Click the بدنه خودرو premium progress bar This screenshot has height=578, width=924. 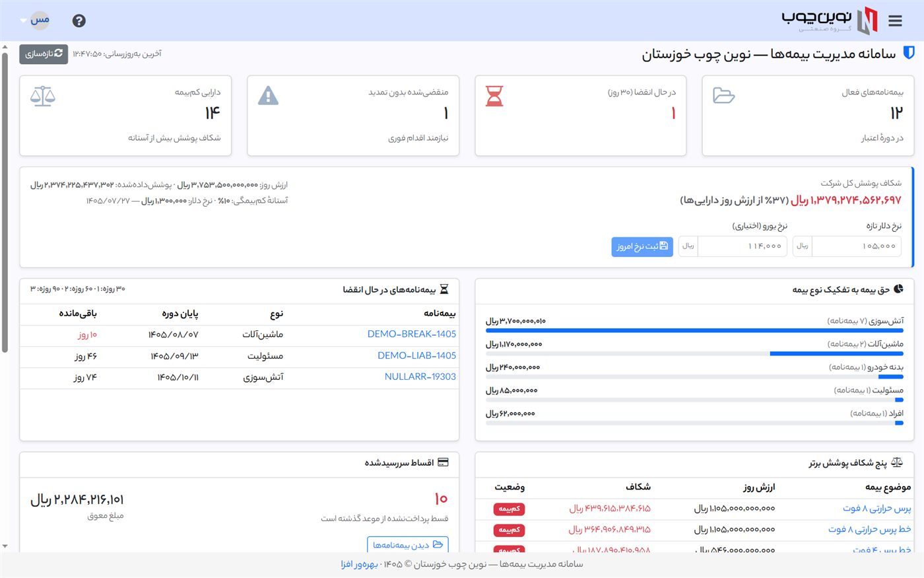[694, 377]
